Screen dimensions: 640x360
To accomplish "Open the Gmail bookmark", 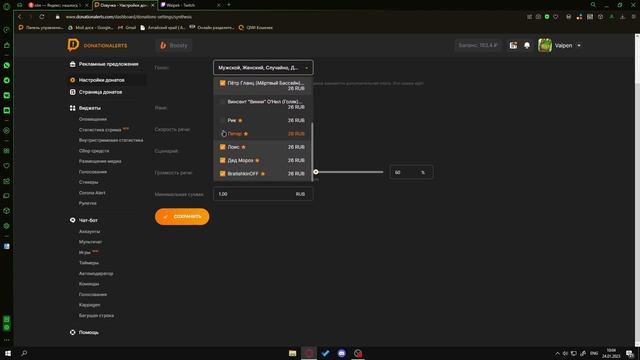I will coord(127,28).
